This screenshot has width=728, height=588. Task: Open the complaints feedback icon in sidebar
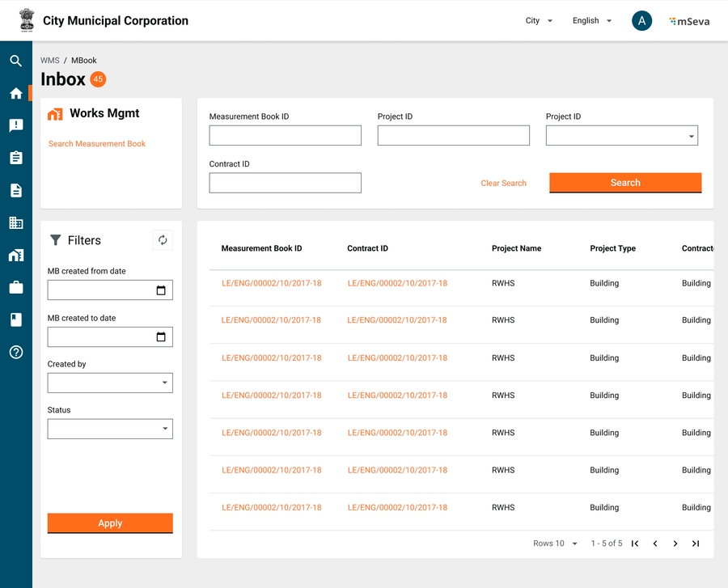point(15,125)
